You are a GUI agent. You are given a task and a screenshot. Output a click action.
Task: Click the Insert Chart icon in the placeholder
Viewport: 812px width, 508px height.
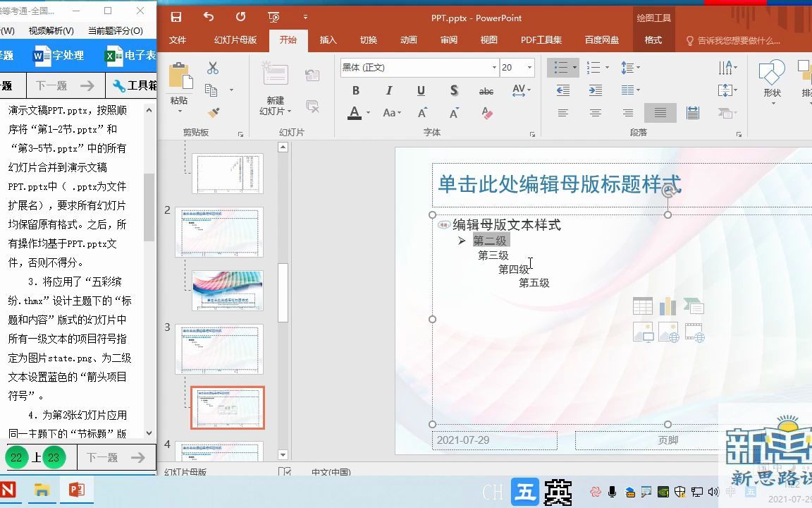pos(668,305)
